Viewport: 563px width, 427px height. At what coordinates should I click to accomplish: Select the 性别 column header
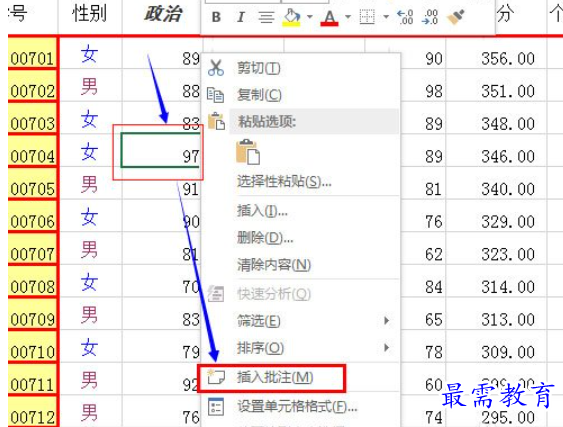pos(90,14)
